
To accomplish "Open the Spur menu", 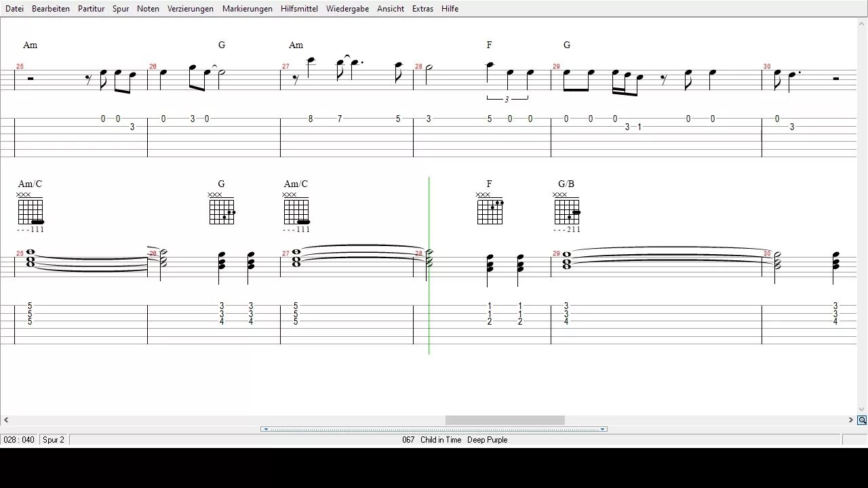I will click(121, 9).
